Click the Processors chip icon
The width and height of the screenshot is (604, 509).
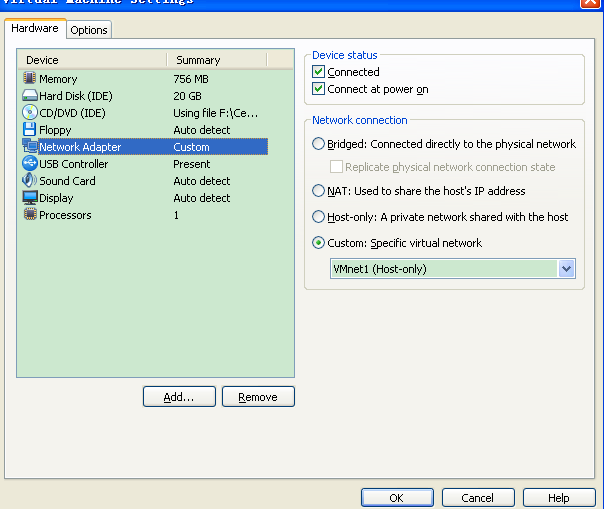[30, 215]
